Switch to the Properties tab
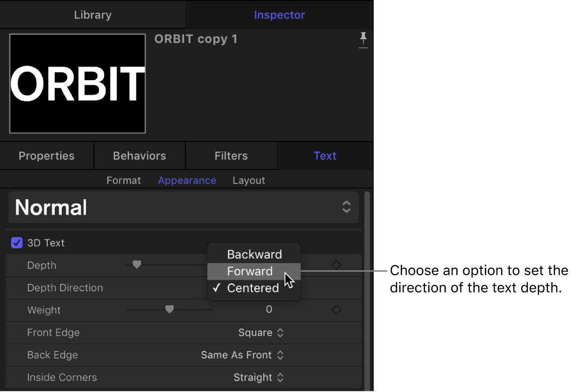577x392 pixels. [46, 155]
